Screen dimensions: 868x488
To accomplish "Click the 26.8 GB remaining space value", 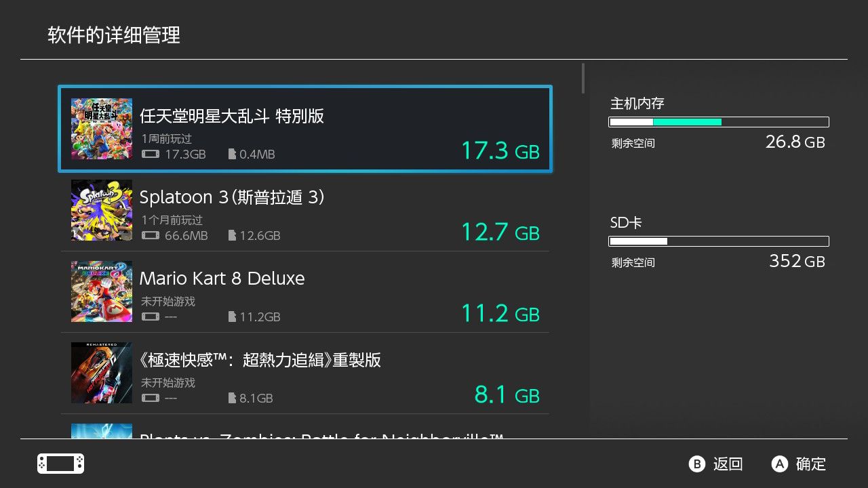I will pos(795,142).
